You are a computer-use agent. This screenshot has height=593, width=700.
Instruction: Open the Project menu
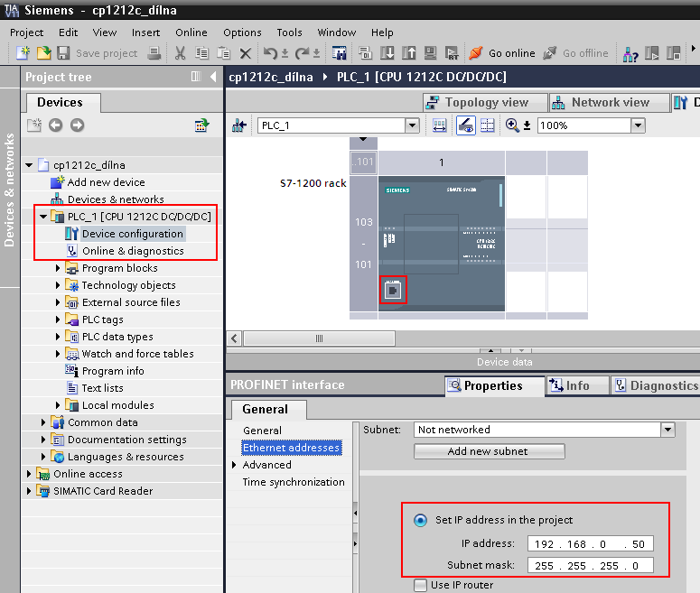point(27,32)
